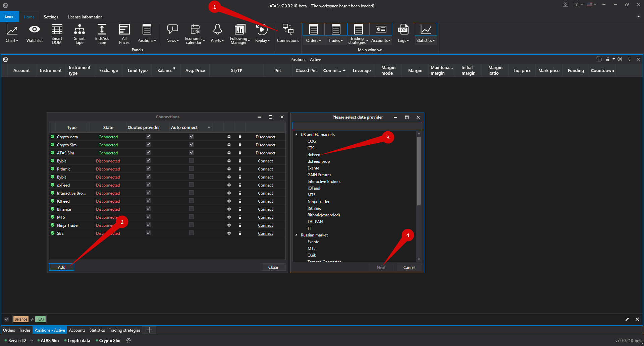This screenshot has height=346, width=644.
Task: Enable Auto connect for Bybit
Action: [191, 160]
